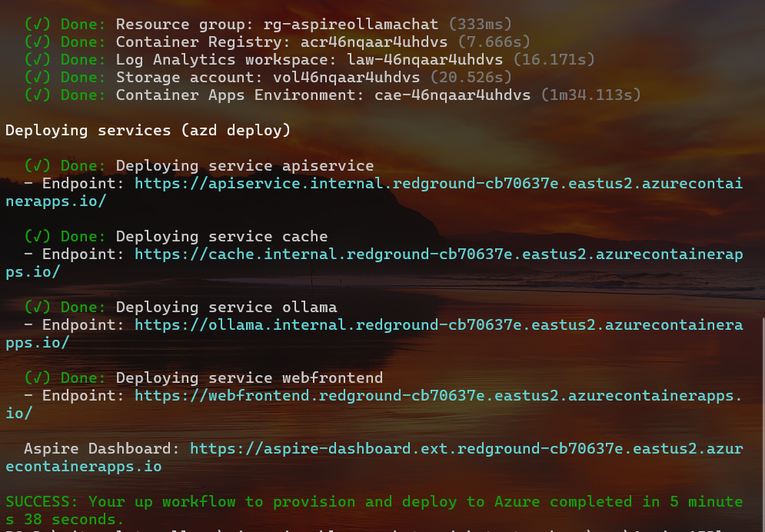Click the 'Deploying service webfrontend' line
Image resolution: width=765 pixels, height=532 pixels.
click(x=249, y=378)
